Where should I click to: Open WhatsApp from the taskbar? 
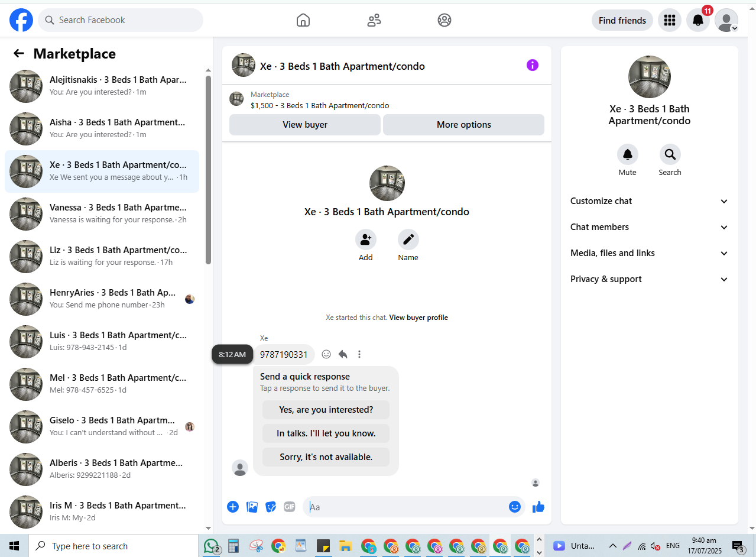211,546
